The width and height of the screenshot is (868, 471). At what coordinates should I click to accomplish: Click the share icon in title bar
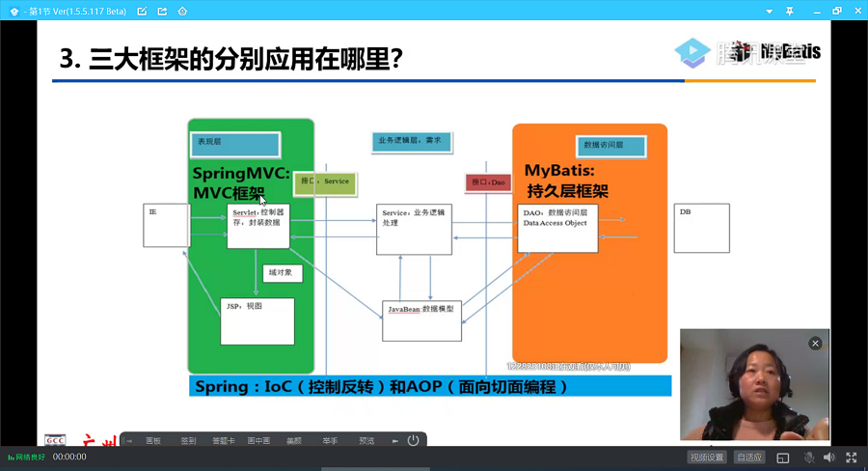point(162,11)
